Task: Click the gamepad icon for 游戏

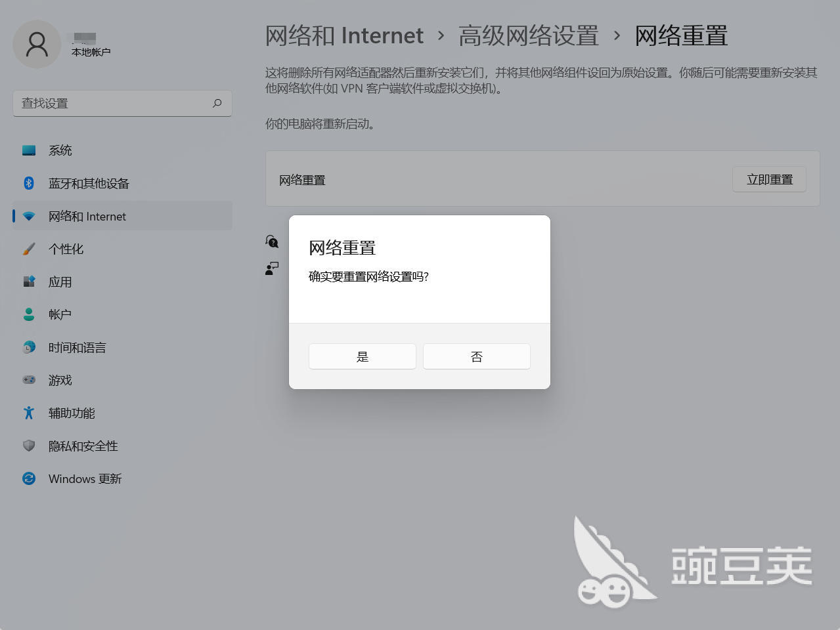Action: click(x=29, y=380)
